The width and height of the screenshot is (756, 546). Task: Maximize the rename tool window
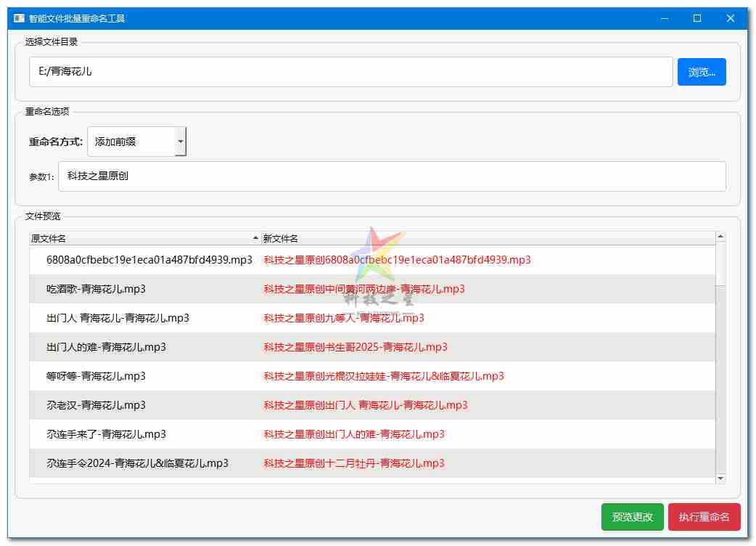(697, 18)
